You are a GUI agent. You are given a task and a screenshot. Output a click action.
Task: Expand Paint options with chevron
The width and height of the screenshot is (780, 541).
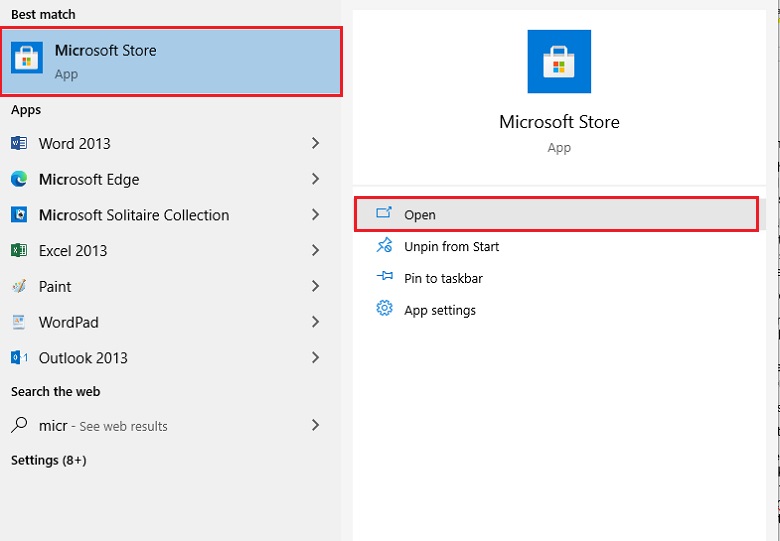315,286
